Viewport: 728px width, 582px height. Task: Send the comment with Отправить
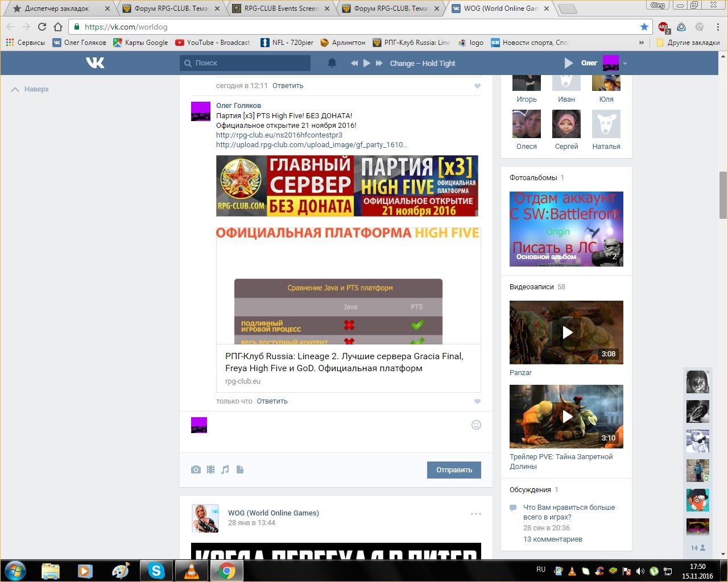coord(454,470)
